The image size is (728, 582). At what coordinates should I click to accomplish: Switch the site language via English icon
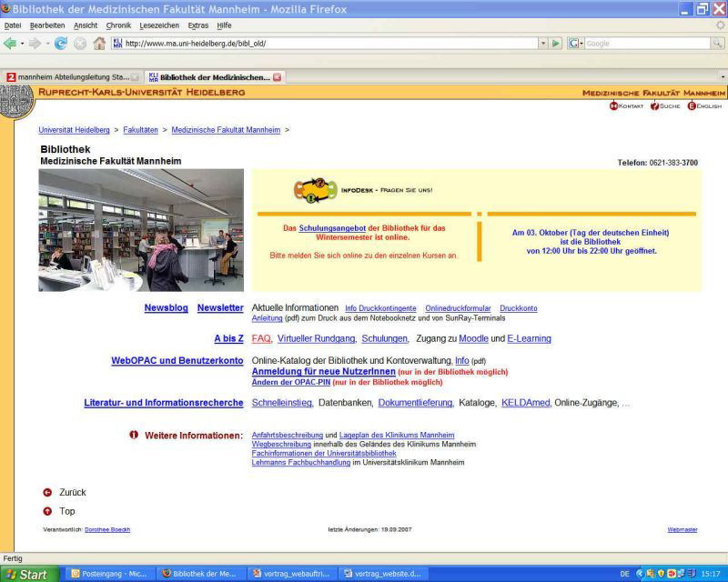pyautogui.click(x=692, y=106)
